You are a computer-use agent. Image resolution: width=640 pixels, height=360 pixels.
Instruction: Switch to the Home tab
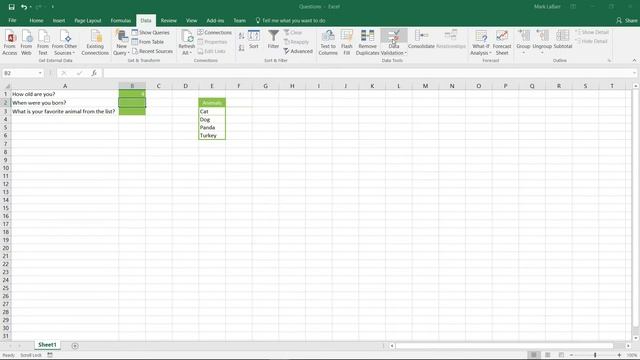(36, 20)
